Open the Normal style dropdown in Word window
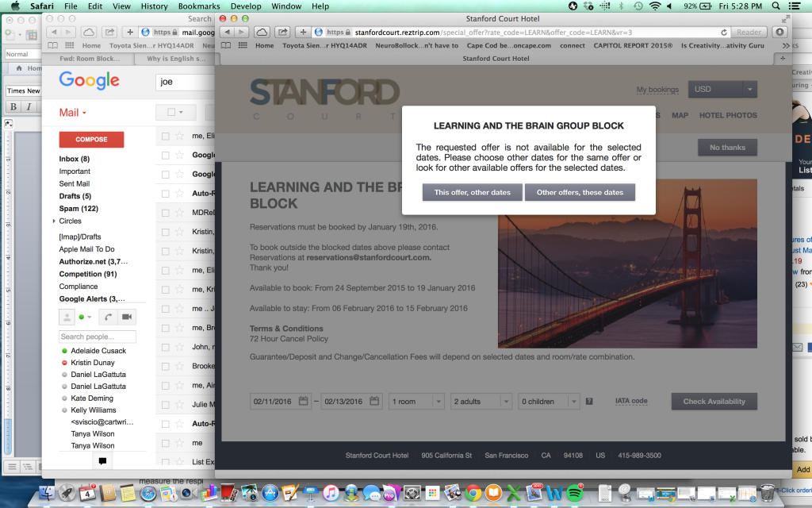Viewport: 812px width, 508px height. tap(23, 54)
